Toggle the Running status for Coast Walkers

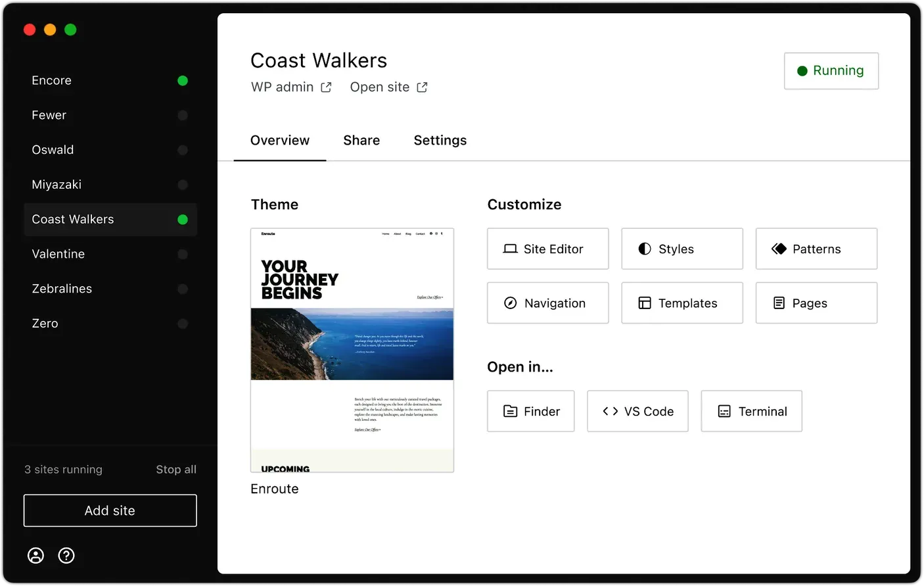831,70
